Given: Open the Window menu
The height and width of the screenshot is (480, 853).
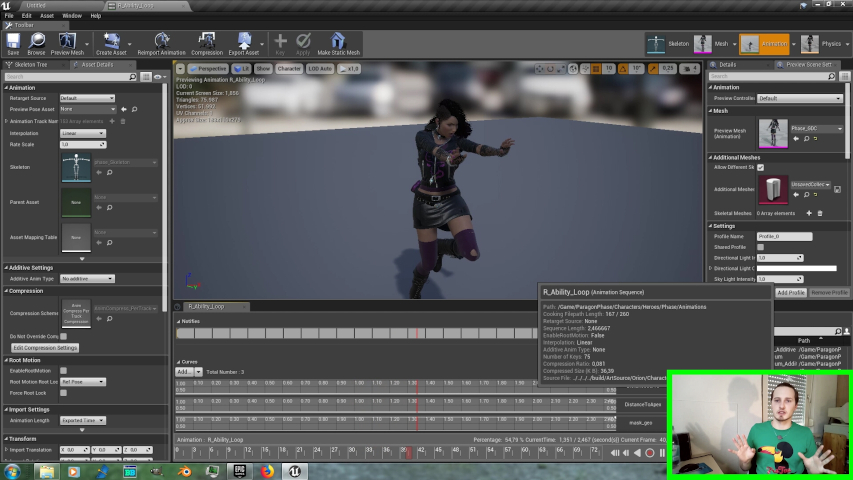Looking at the screenshot, I should tap(72, 16).
